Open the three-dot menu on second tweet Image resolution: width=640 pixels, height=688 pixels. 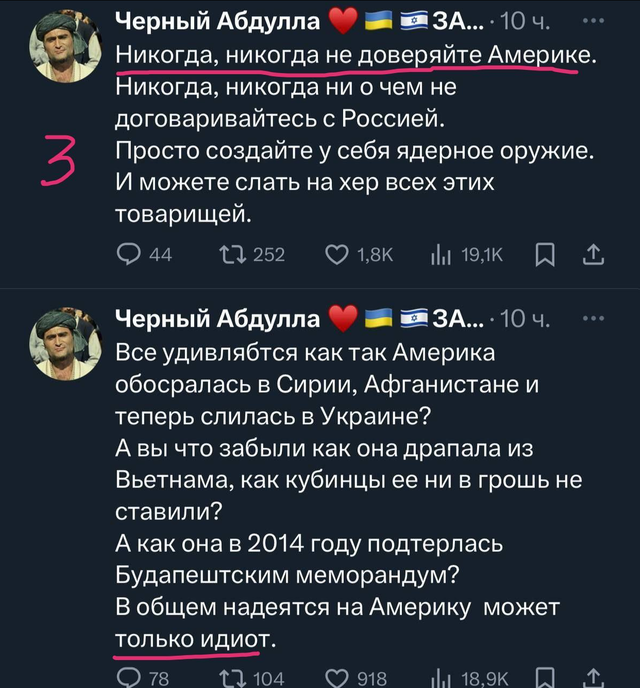pos(594,319)
